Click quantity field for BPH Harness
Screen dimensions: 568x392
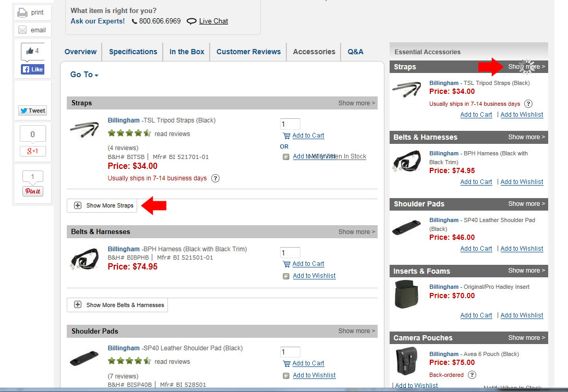290,253
